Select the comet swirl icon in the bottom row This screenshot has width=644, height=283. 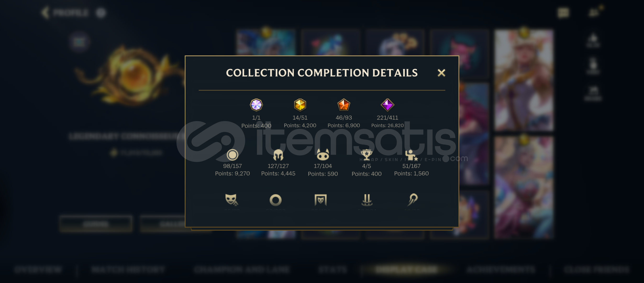click(x=413, y=200)
